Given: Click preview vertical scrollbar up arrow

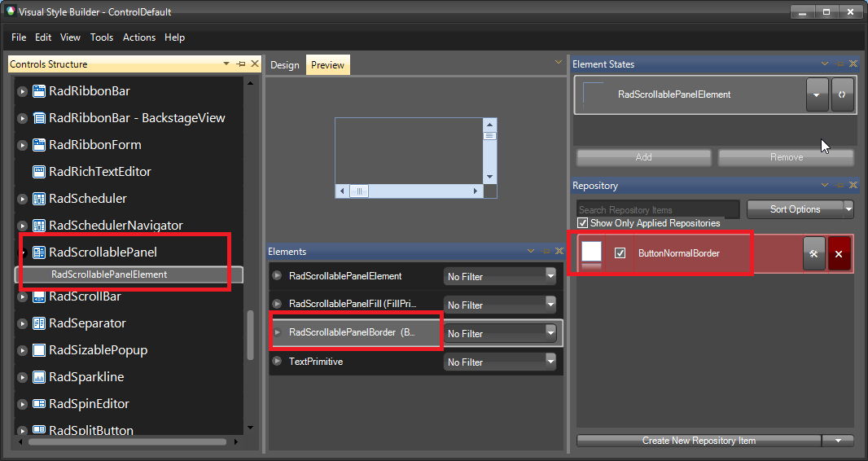Looking at the screenshot, I should pos(489,125).
